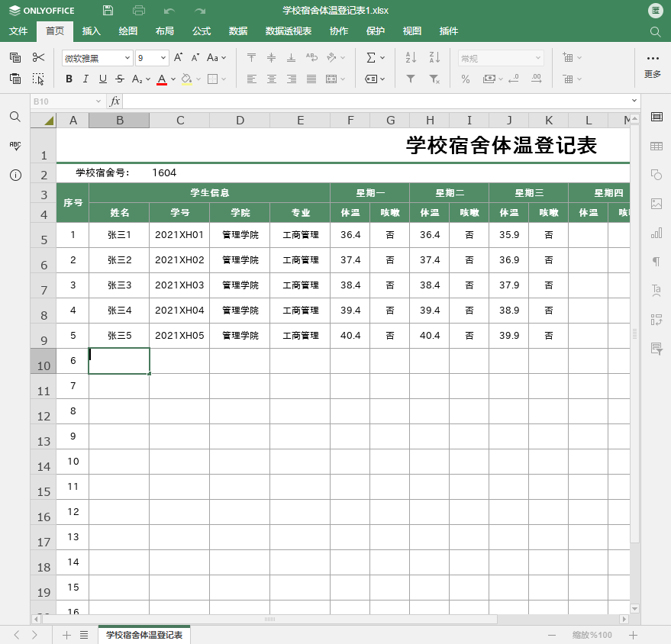Click the 更多 button
The width and height of the screenshot is (671, 644).
(x=653, y=66)
